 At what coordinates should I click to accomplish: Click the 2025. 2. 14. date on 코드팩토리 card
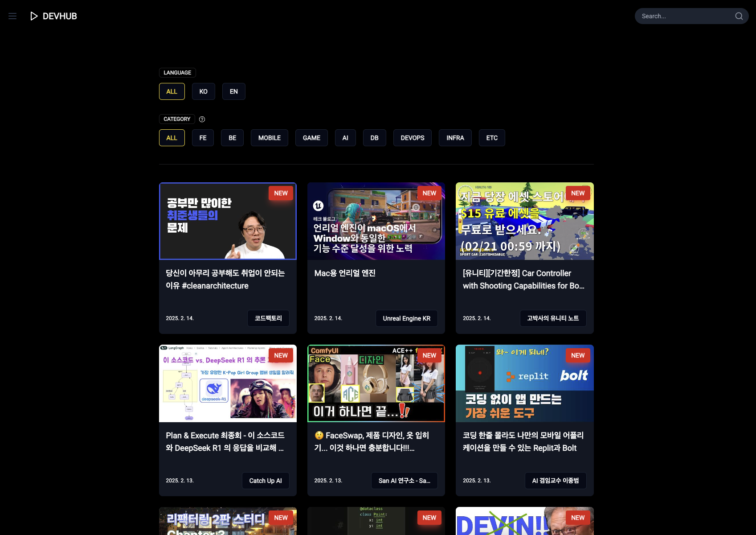[x=180, y=318]
